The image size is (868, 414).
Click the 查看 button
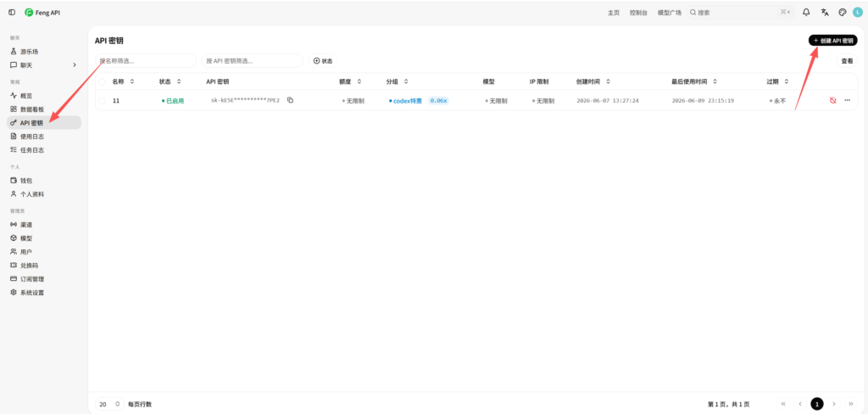847,61
